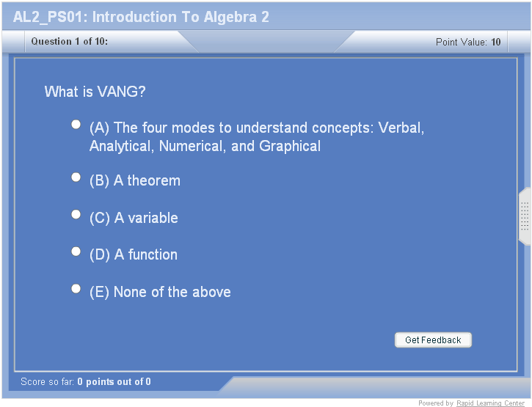532x407 pixels.
Task: Pick the (D) A function radio button
Action: pos(76,252)
